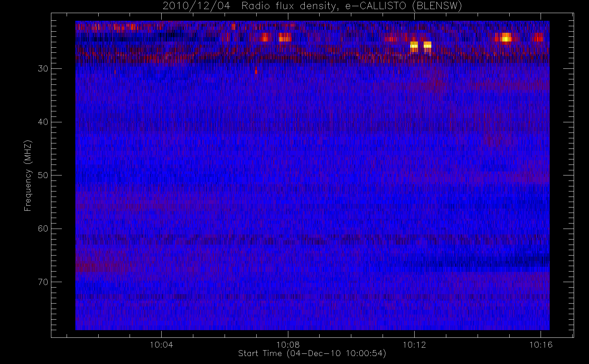The image size is (589, 364).
Task: Click the '50' frequency tick label
Action: pyautogui.click(x=43, y=175)
